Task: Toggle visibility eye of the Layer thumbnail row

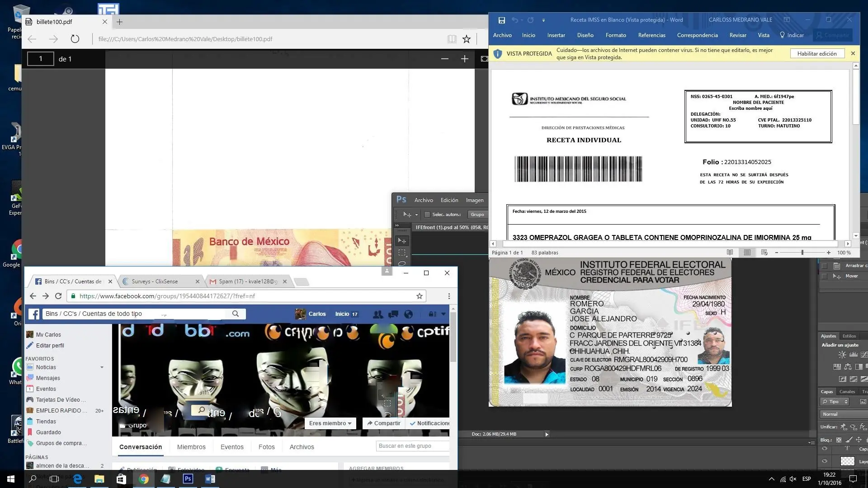Action: pos(825,461)
